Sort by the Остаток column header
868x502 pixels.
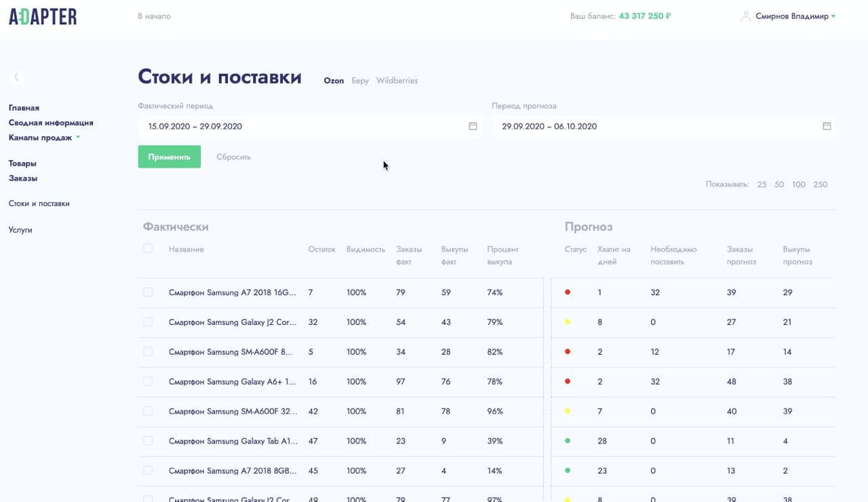321,249
